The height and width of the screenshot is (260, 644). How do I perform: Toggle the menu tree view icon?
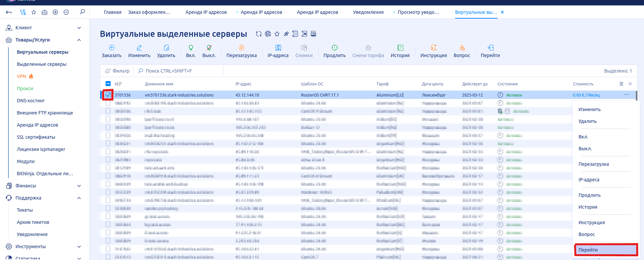(x=23, y=12)
